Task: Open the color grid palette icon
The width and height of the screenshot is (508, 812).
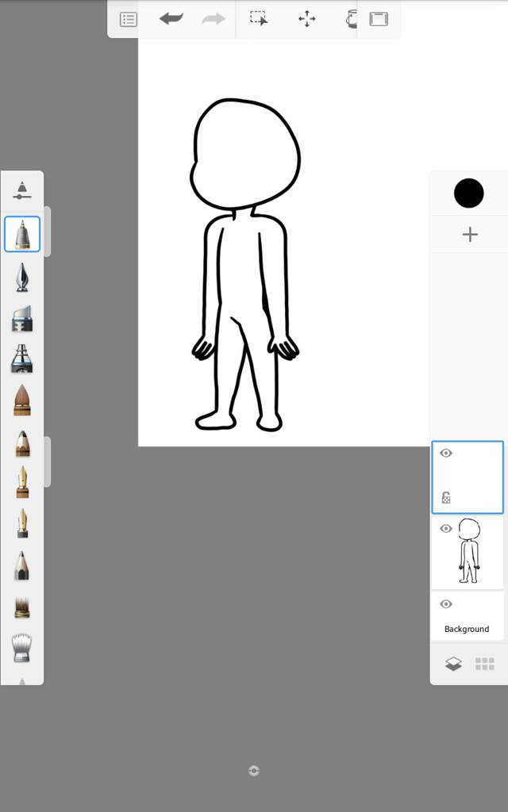Action: (485, 664)
